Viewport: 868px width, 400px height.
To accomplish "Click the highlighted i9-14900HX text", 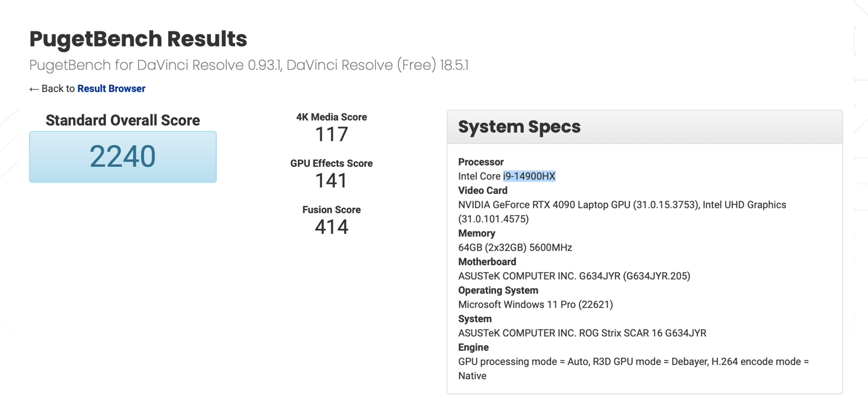I will coord(529,176).
